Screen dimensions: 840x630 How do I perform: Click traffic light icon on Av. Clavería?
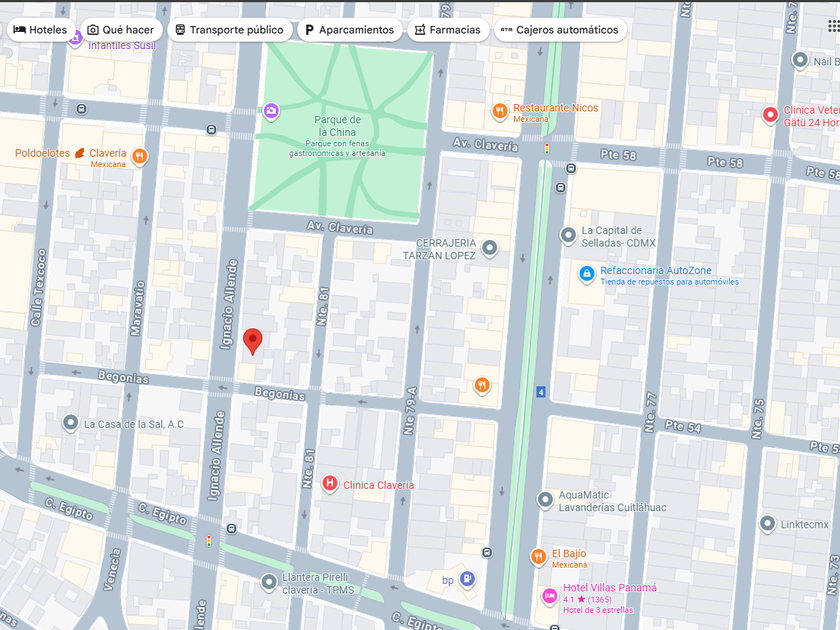click(546, 148)
